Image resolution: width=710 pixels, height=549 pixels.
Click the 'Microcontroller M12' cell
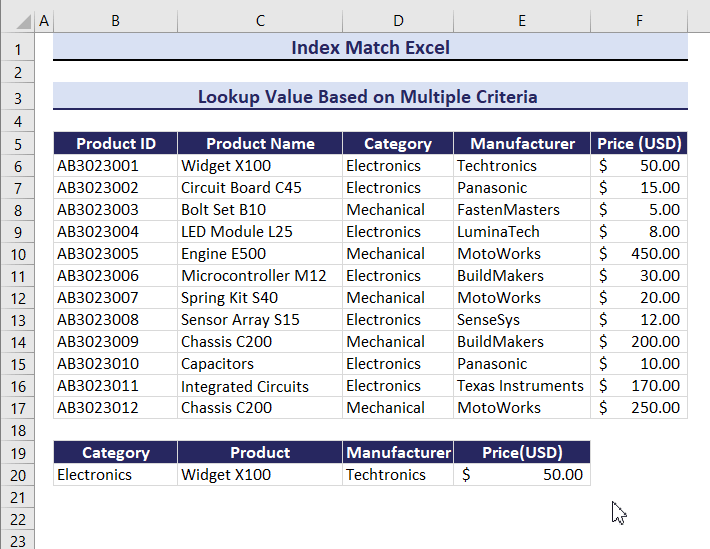point(259,276)
